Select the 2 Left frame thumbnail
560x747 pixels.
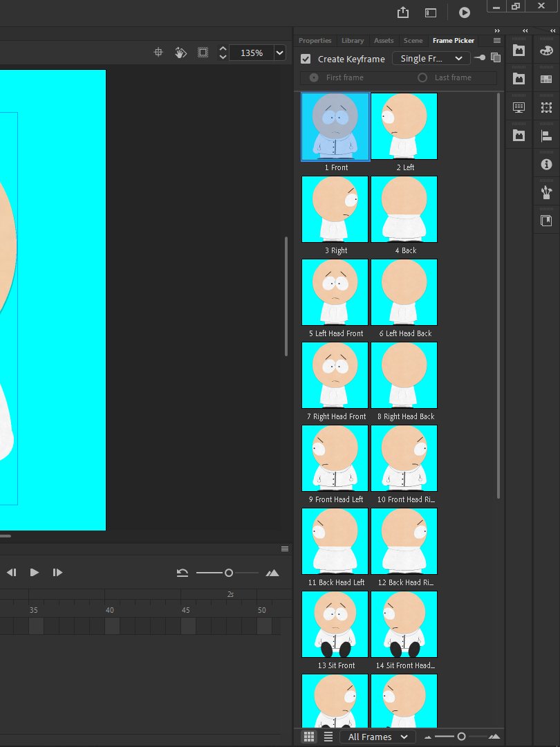[404, 127]
